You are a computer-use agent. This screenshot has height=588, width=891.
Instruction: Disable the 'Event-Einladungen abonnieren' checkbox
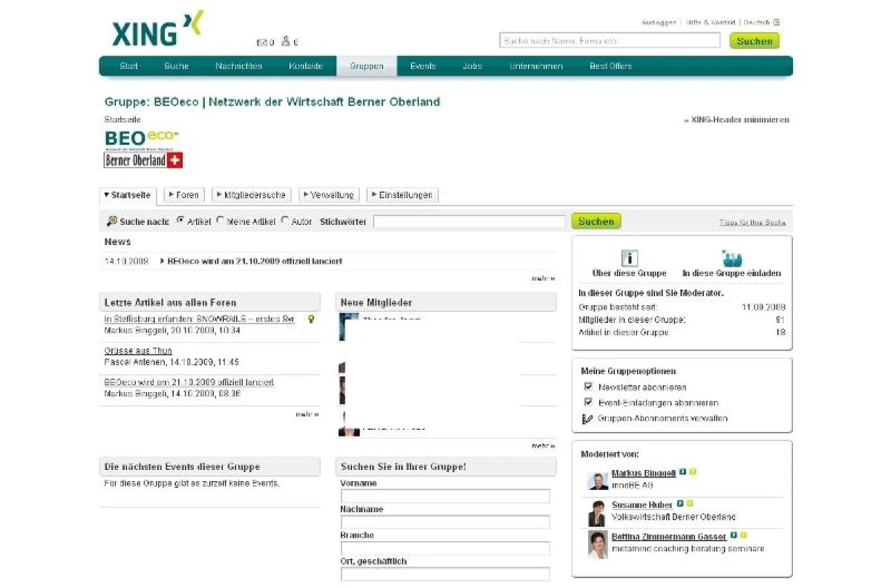588,402
